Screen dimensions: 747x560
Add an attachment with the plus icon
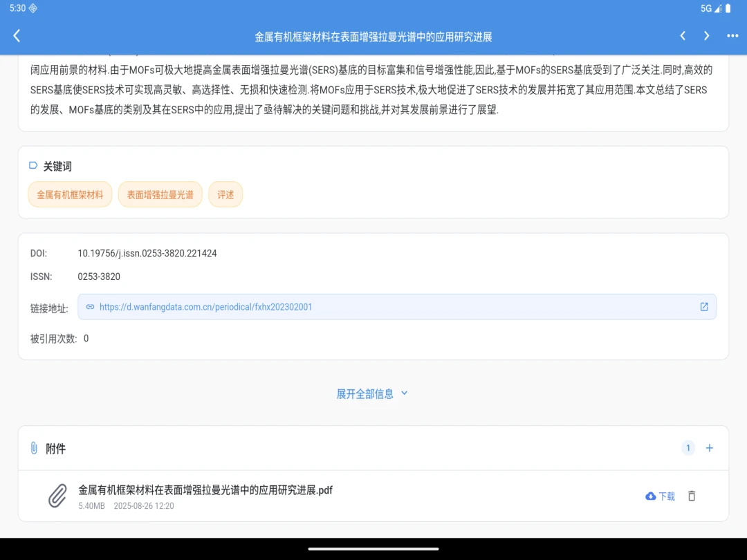710,448
